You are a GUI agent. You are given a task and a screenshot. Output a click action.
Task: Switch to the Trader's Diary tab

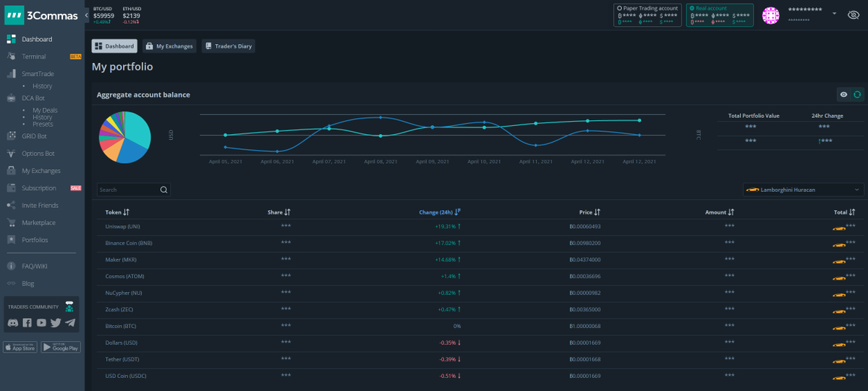tap(229, 46)
